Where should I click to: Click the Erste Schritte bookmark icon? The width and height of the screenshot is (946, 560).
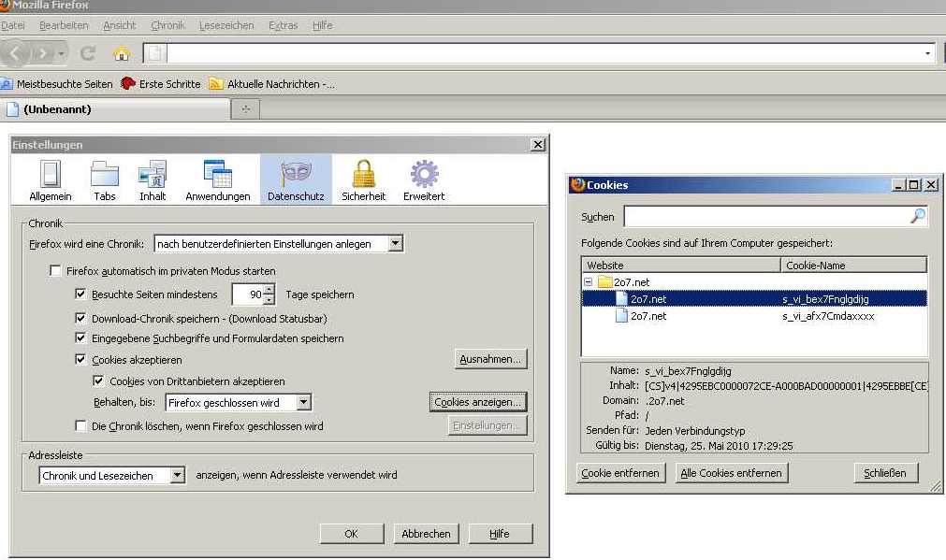[x=127, y=84]
